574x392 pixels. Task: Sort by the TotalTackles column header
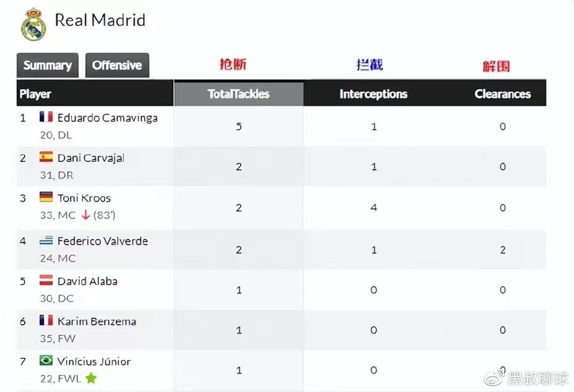[239, 94]
